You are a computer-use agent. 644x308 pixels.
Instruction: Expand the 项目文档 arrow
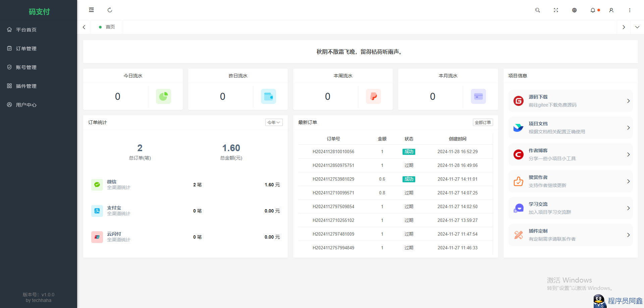point(628,128)
